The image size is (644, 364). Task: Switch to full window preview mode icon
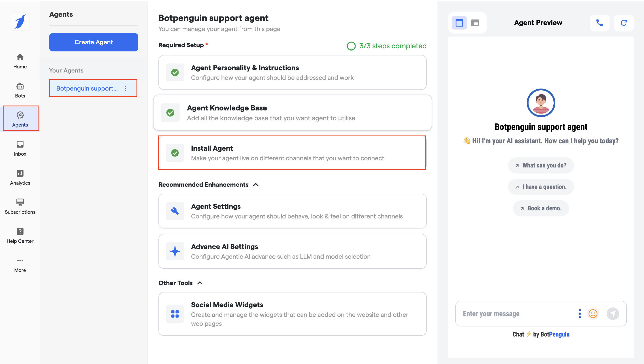point(459,23)
